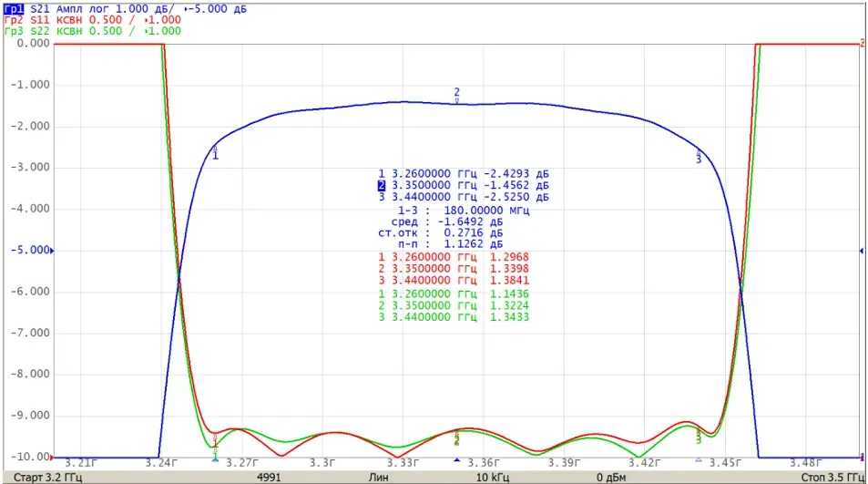Click marker 1 on the blue S21 trace

pos(215,153)
